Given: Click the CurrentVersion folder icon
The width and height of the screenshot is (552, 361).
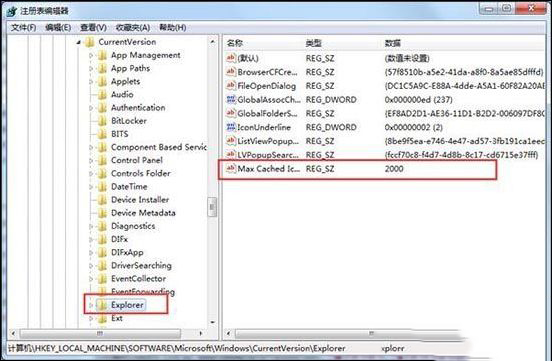Looking at the screenshot, I should pos(89,42).
